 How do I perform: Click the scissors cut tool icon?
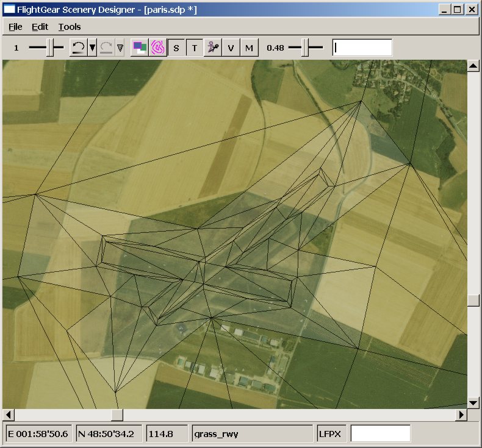click(212, 48)
